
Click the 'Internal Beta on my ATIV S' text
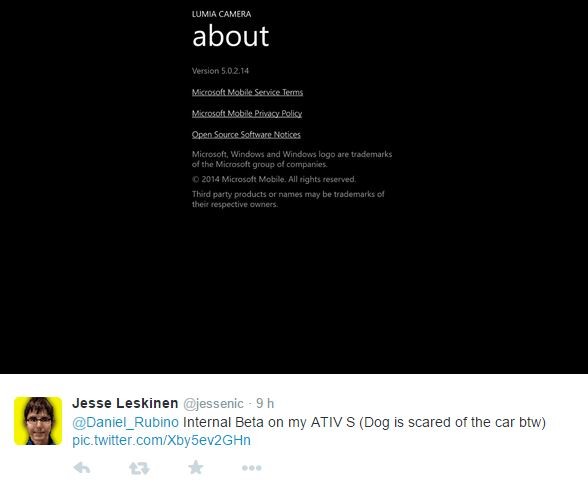point(269,423)
